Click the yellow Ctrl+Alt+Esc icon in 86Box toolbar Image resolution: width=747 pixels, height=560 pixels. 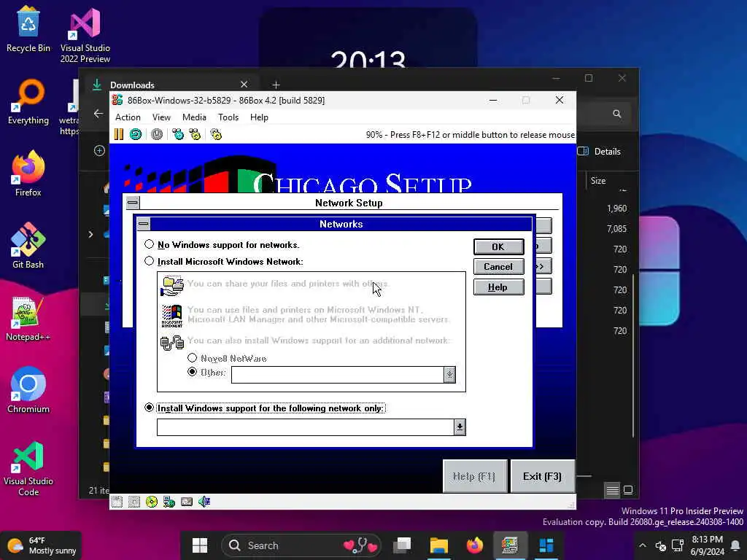coord(195,134)
